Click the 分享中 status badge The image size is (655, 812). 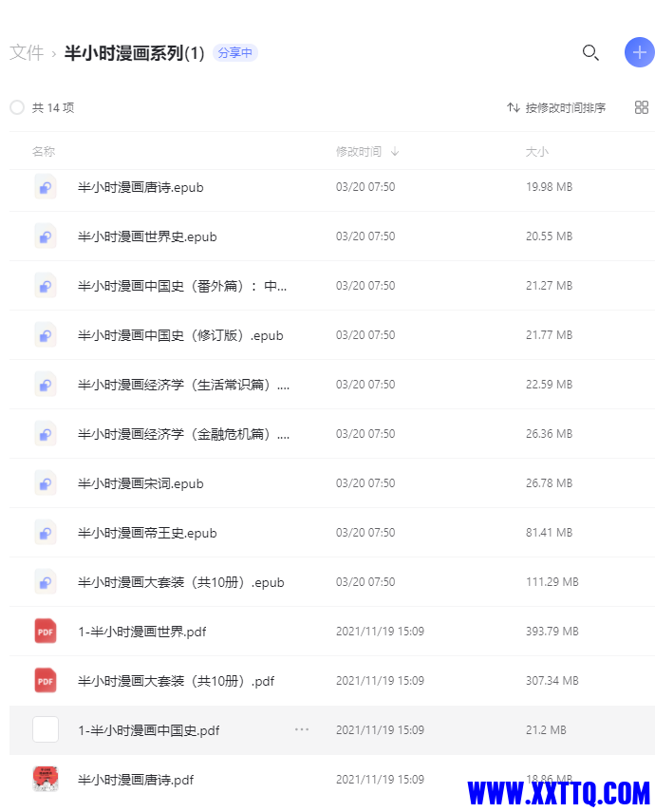[235, 53]
